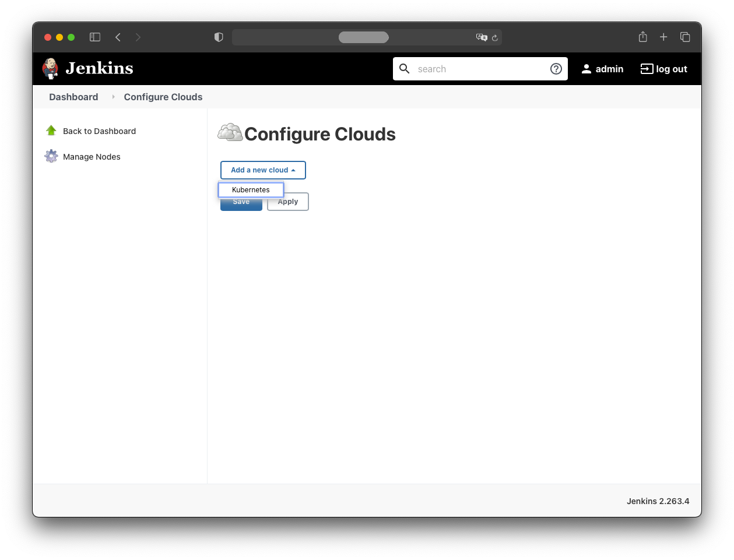734x560 pixels.
Task: Show the Safari tab overview
Action: (x=685, y=37)
